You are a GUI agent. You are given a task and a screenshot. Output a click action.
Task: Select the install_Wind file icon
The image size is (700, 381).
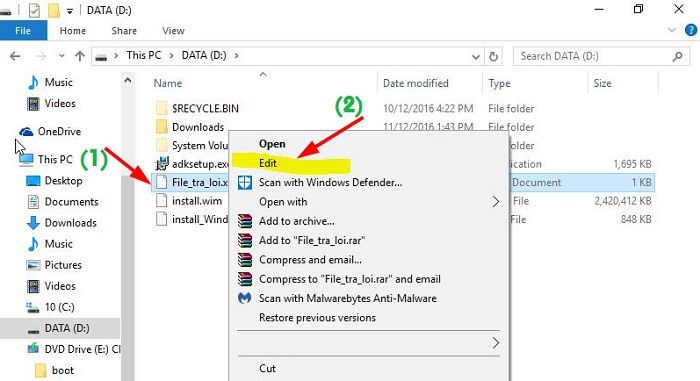coord(162,219)
